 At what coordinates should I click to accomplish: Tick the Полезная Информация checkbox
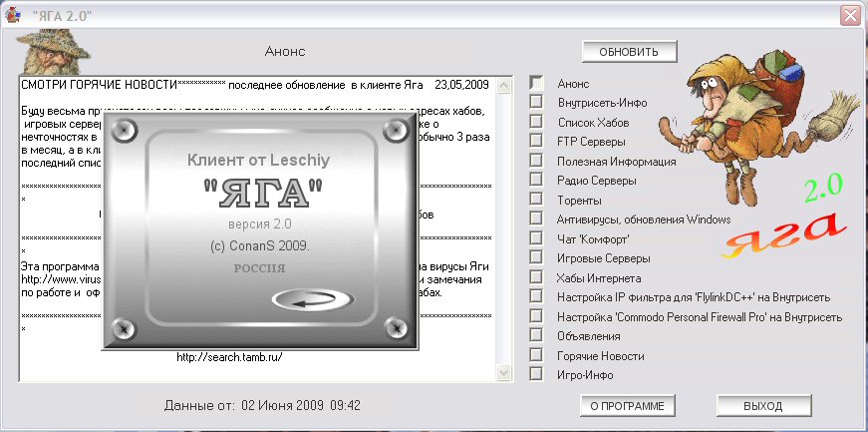(x=536, y=161)
